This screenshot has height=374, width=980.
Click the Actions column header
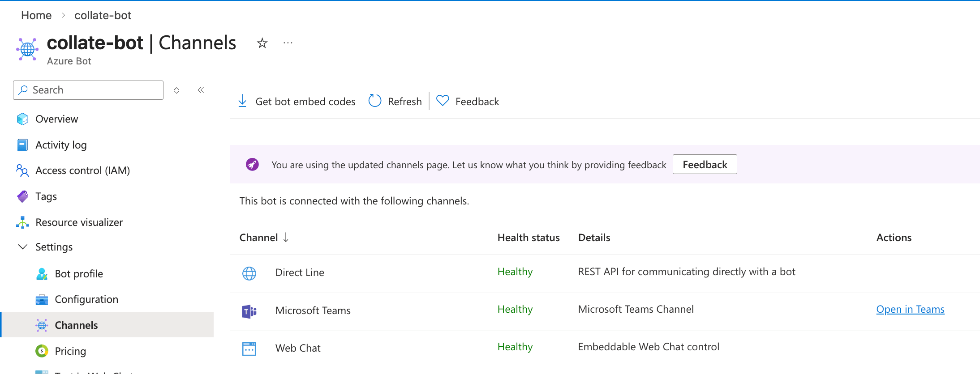coord(894,238)
